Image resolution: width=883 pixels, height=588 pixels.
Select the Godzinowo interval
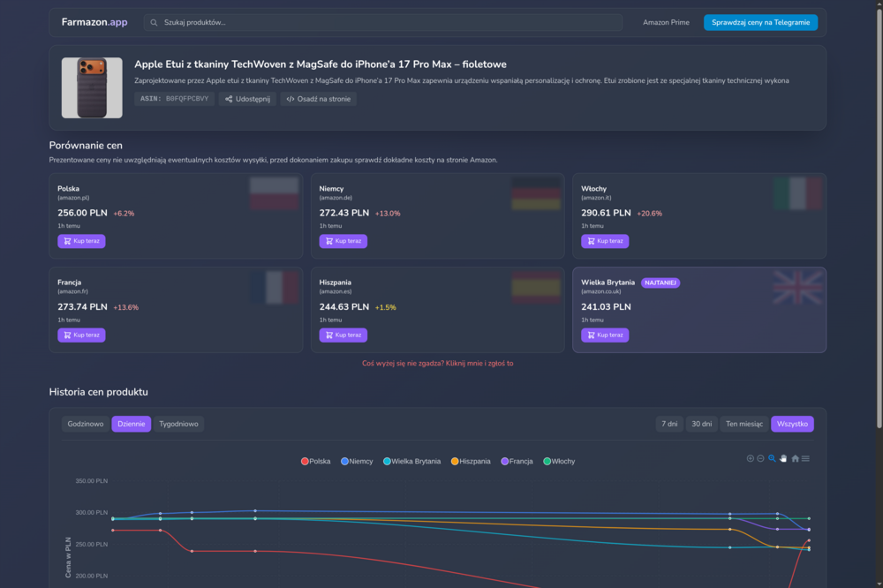pos(86,424)
